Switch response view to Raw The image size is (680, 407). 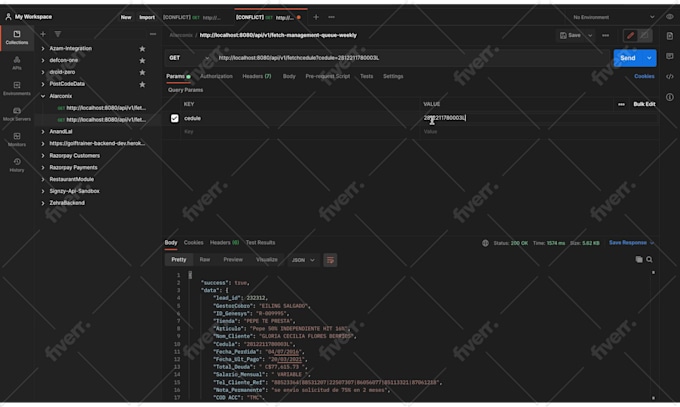click(205, 259)
